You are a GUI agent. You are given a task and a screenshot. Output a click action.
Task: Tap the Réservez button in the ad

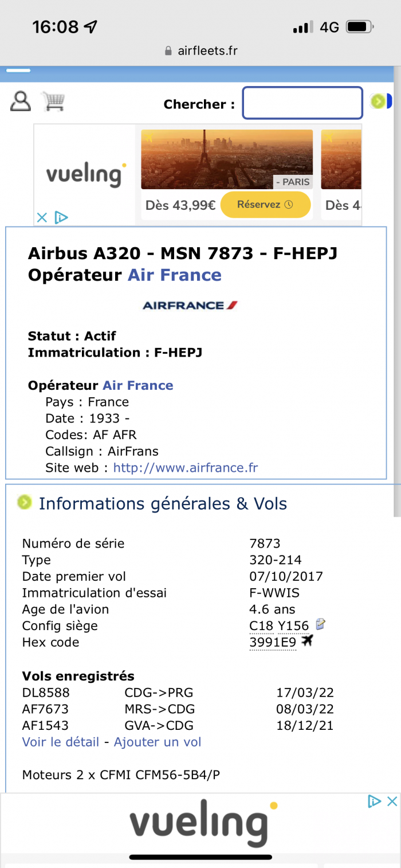pos(265,205)
